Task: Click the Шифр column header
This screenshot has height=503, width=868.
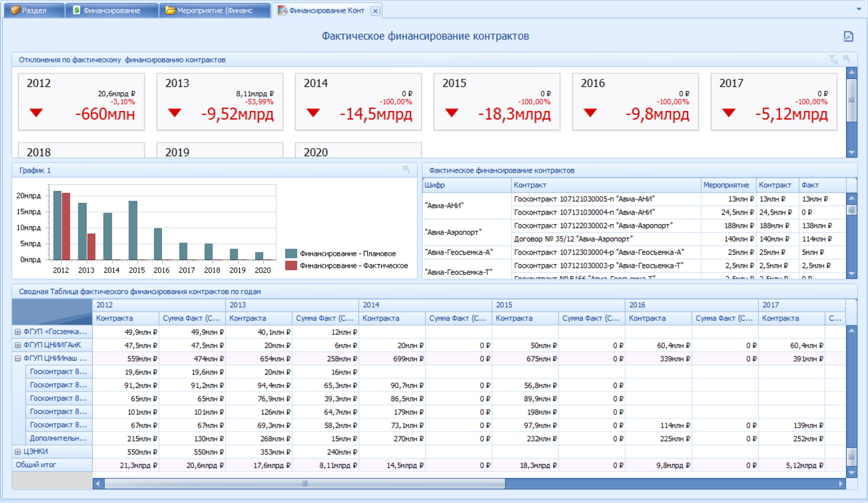Action: tap(466, 185)
